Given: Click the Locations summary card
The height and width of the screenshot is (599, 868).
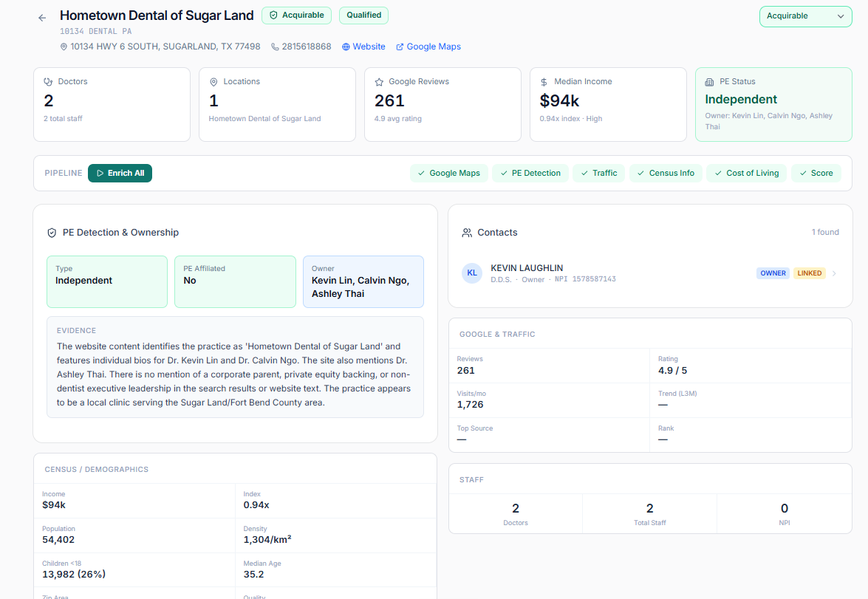Looking at the screenshot, I should [277, 105].
